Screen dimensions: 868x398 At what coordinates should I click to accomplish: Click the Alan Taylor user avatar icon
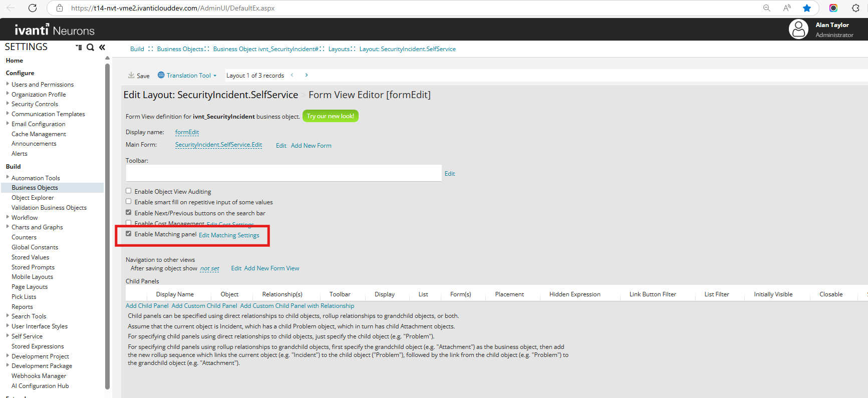[798, 30]
